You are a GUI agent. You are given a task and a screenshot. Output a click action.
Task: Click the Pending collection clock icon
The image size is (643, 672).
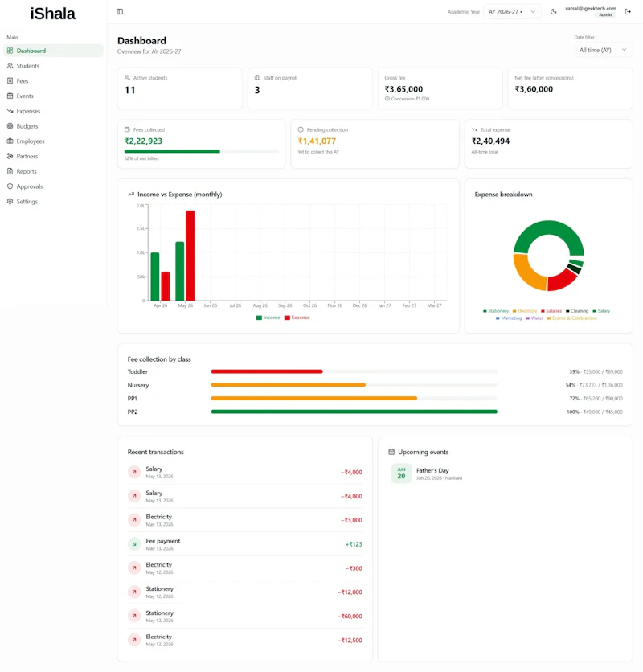(x=301, y=129)
